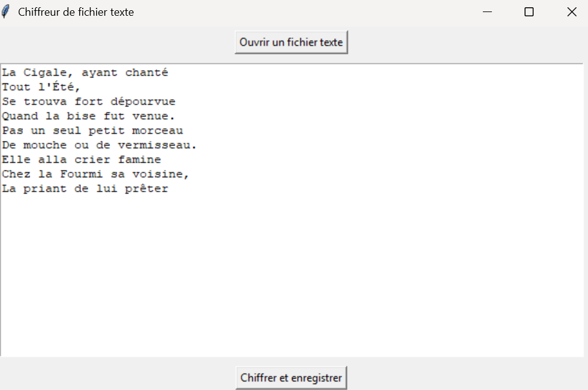Click the line "Chez la Fourmi sa voisine,"

(95, 175)
